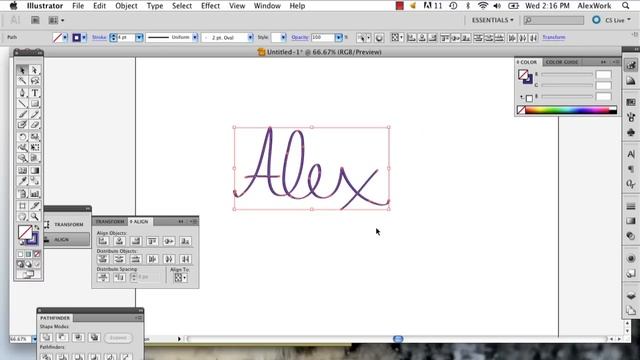This screenshot has height=360, width=640.
Task: Click the Opacity link in control bar
Action: point(300,37)
